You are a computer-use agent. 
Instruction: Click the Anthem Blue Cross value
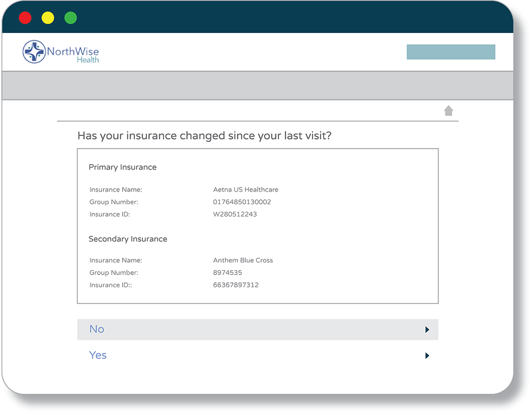pyautogui.click(x=243, y=260)
